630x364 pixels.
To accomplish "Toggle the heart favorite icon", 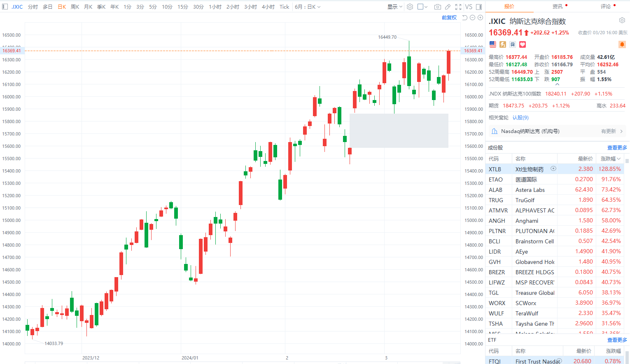I will [x=523, y=44].
